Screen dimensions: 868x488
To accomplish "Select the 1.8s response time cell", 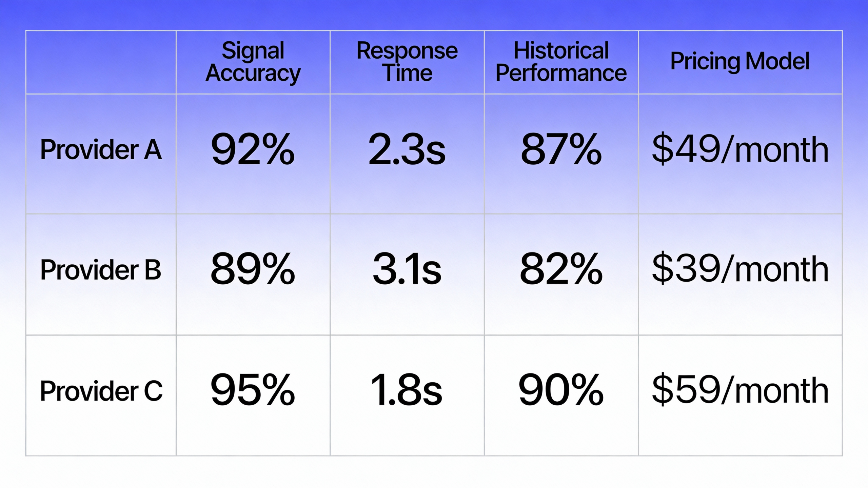I will [x=407, y=390].
